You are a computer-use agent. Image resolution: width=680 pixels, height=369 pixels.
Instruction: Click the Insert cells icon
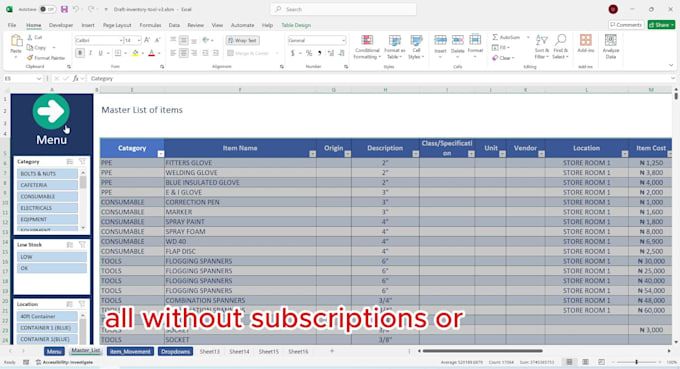tap(440, 40)
